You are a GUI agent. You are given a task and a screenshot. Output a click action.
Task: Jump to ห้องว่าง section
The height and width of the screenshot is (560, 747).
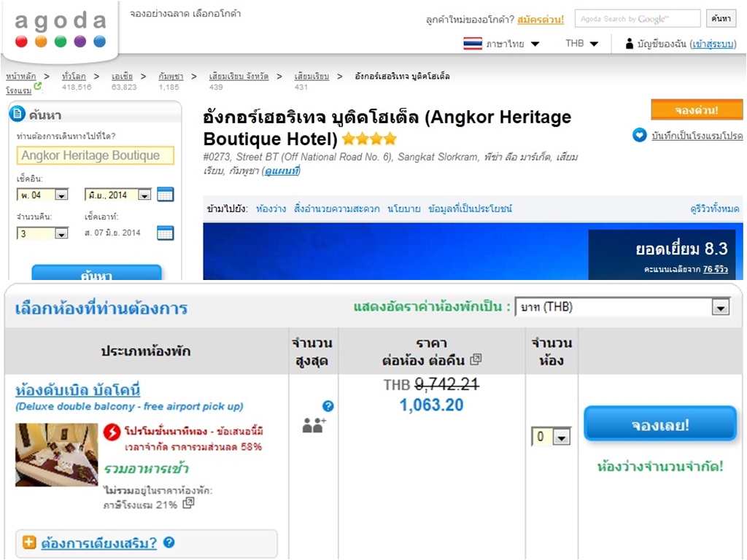[x=271, y=209]
